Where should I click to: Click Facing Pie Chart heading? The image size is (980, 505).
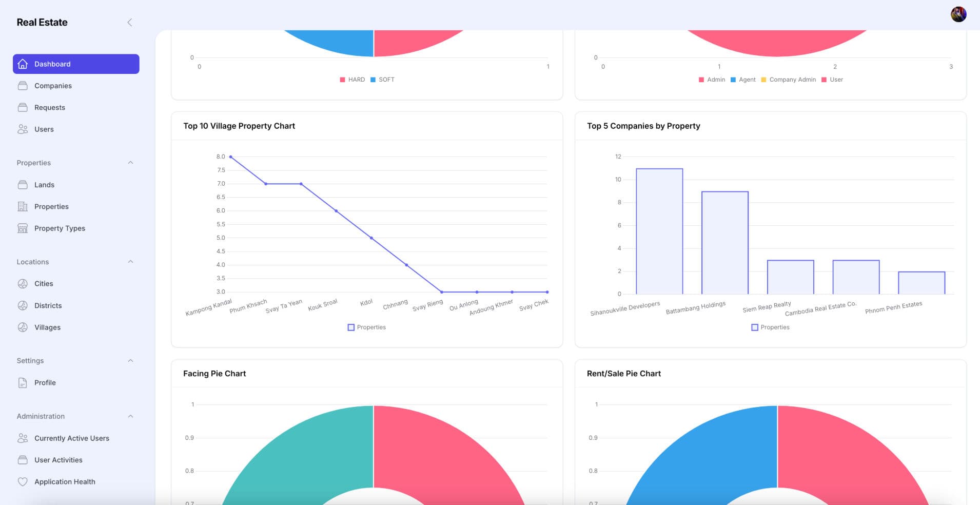(214, 374)
